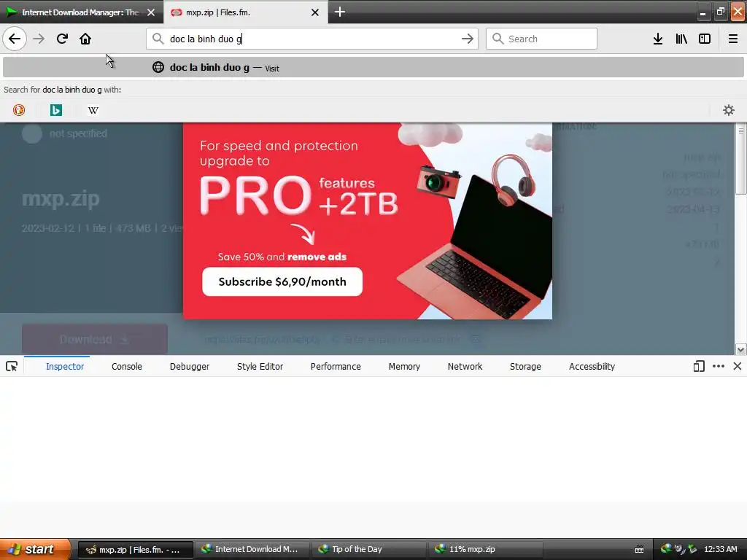
Task: Open search settings gear icon
Action: [x=729, y=110]
